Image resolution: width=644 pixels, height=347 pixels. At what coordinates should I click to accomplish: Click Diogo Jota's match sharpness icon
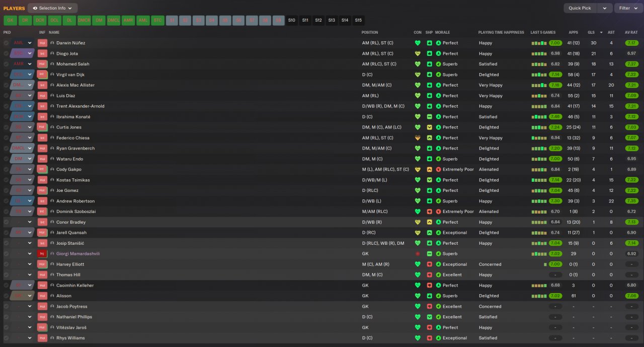pos(429,53)
